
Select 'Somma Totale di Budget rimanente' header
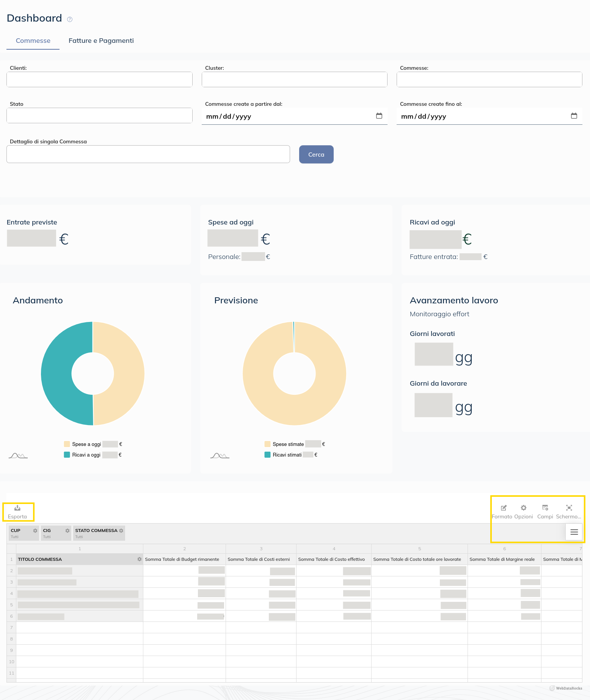point(184,559)
